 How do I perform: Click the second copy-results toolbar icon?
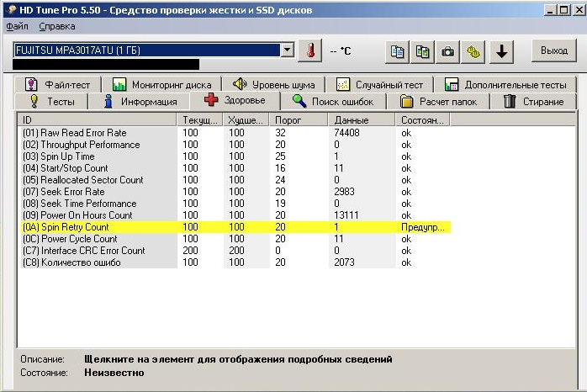422,51
